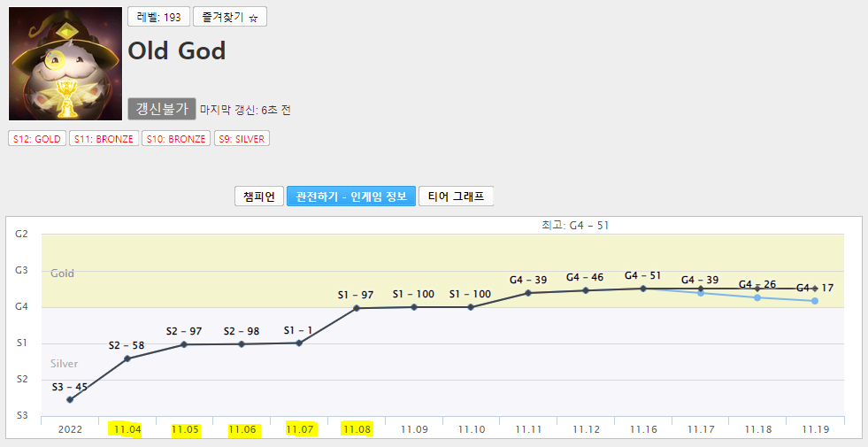Click the G4 - 51 peak data point
The image size is (868, 447).
tap(642, 289)
